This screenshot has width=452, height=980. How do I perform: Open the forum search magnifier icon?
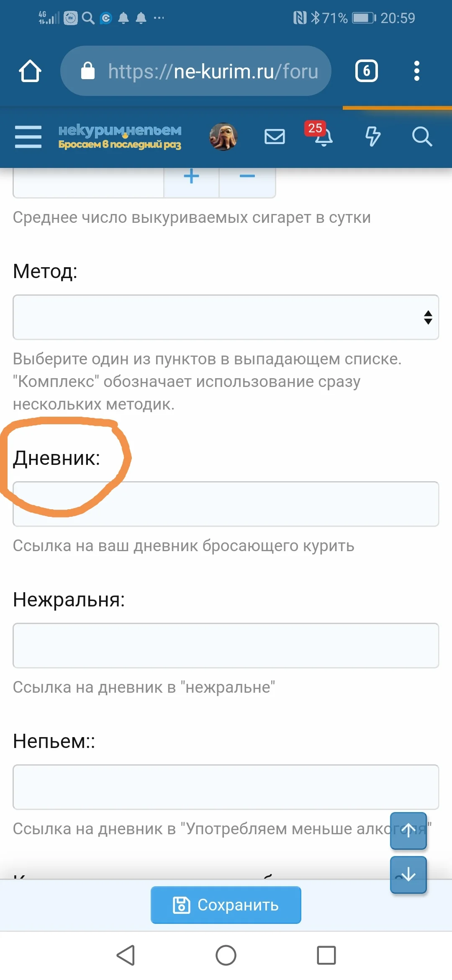(422, 137)
